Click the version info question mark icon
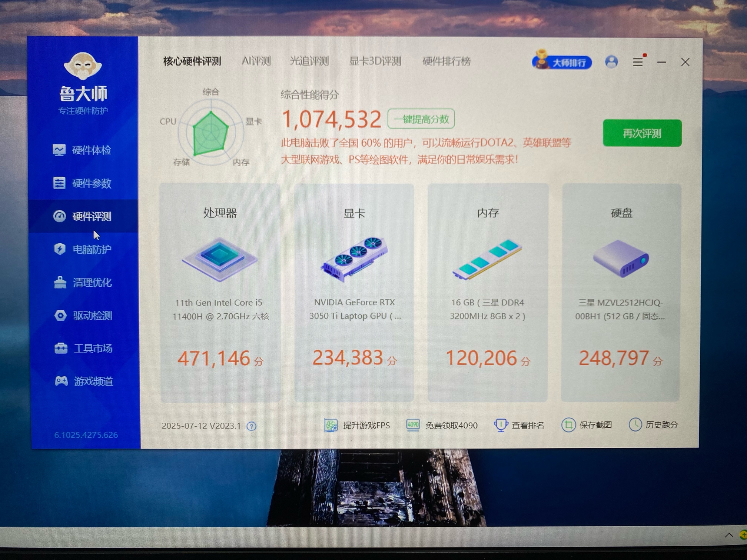Image resolution: width=747 pixels, height=560 pixels. point(252,426)
